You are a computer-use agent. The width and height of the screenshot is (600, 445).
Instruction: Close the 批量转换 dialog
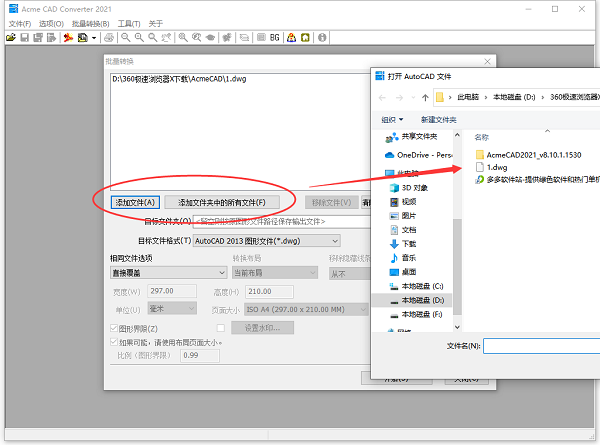pyautogui.click(x=487, y=62)
